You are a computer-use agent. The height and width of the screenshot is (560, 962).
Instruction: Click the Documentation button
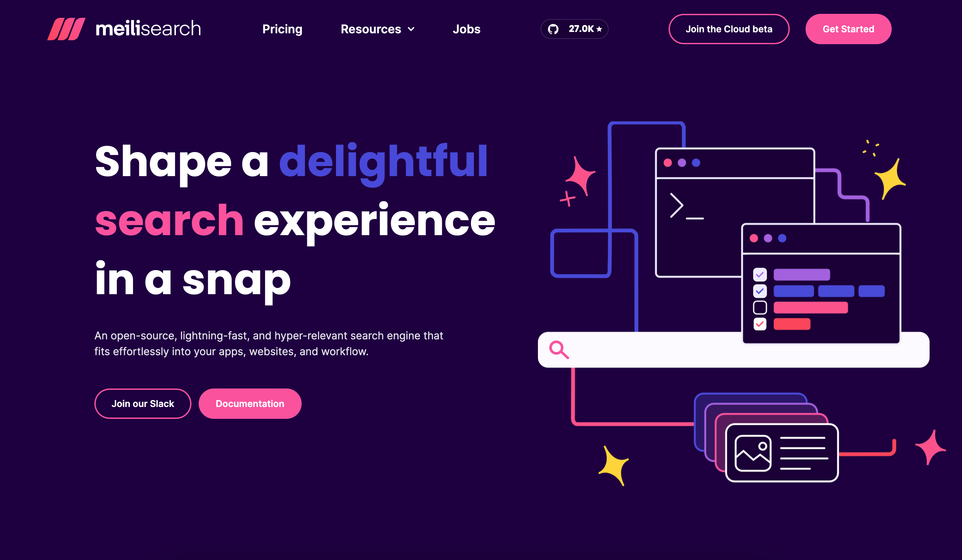coord(250,403)
